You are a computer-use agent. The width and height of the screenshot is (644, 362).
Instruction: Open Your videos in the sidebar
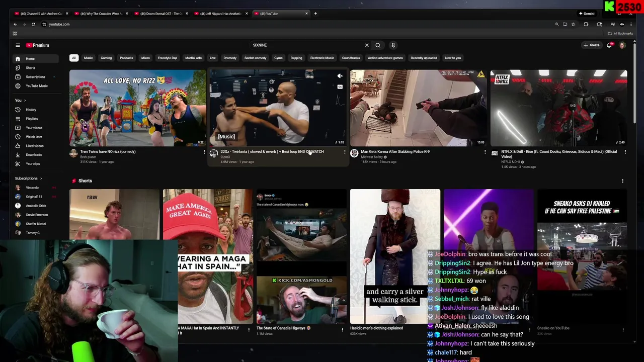pyautogui.click(x=36, y=128)
